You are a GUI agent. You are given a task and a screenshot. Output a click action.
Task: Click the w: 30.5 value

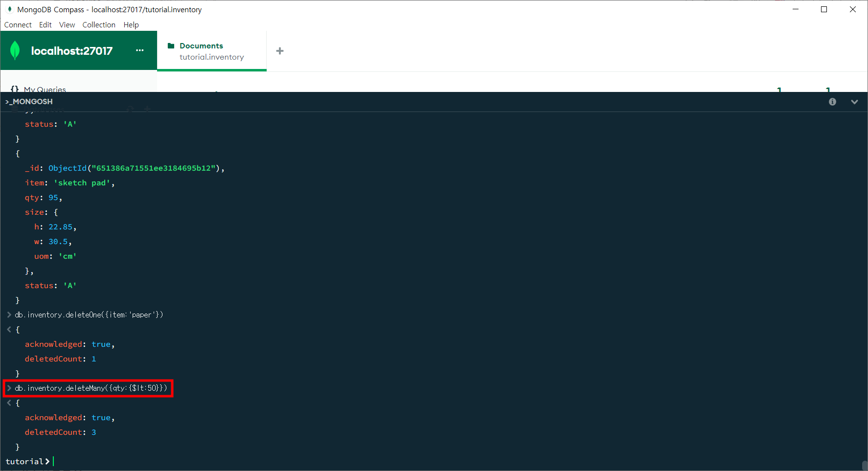tap(58, 242)
